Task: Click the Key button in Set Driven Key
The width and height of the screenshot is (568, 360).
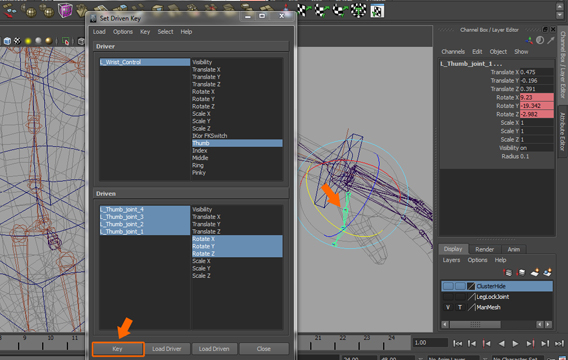Action: [118, 349]
